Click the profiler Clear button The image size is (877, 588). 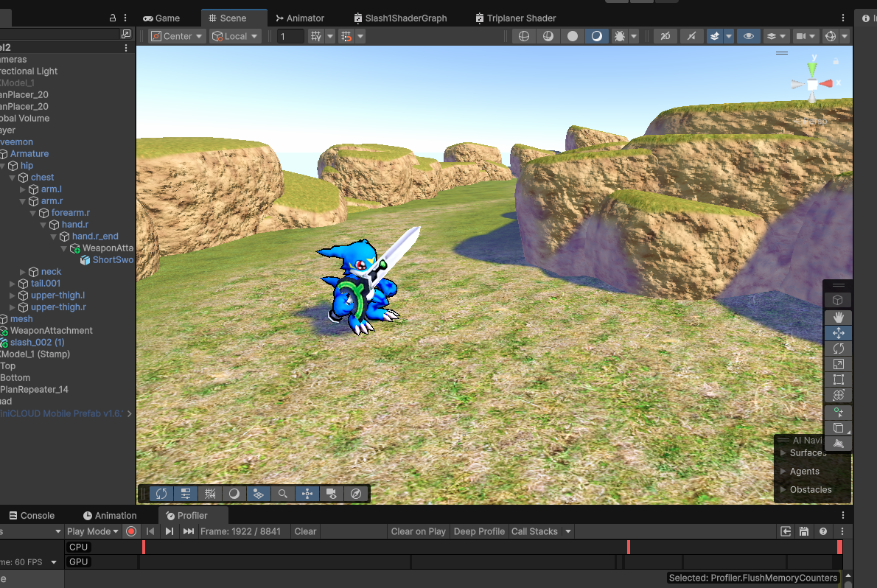(305, 531)
